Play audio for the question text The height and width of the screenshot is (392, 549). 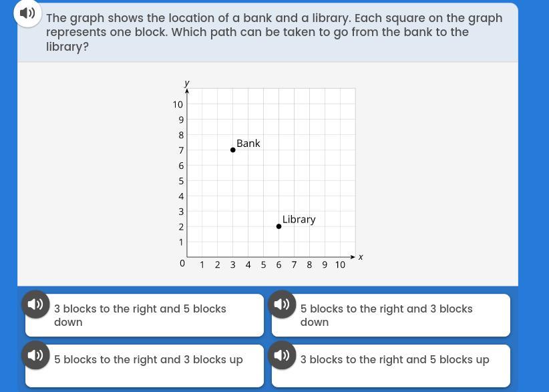tap(27, 13)
